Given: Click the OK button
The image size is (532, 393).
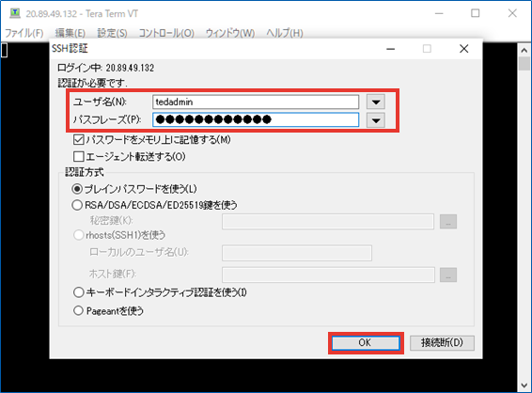Looking at the screenshot, I should [x=366, y=343].
